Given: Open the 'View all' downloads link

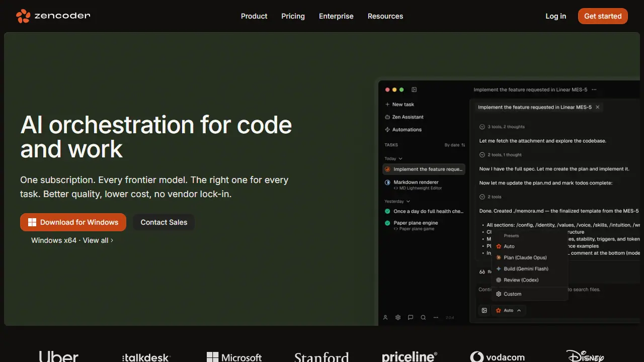Looking at the screenshot, I should (x=98, y=240).
